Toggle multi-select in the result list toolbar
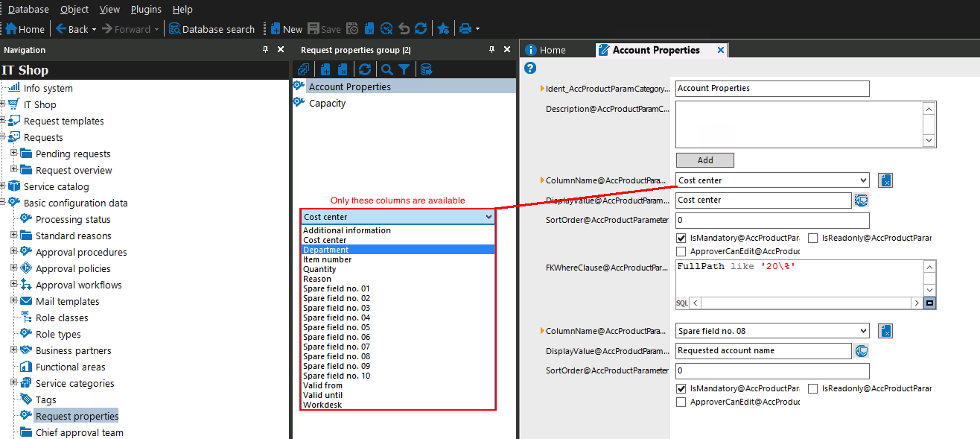This screenshot has height=439, width=980. pyautogui.click(x=303, y=69)
